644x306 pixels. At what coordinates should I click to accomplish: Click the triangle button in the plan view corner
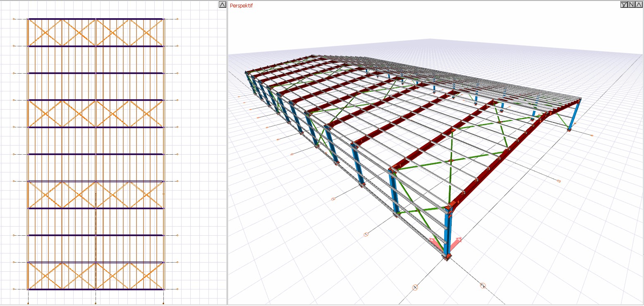222,5
